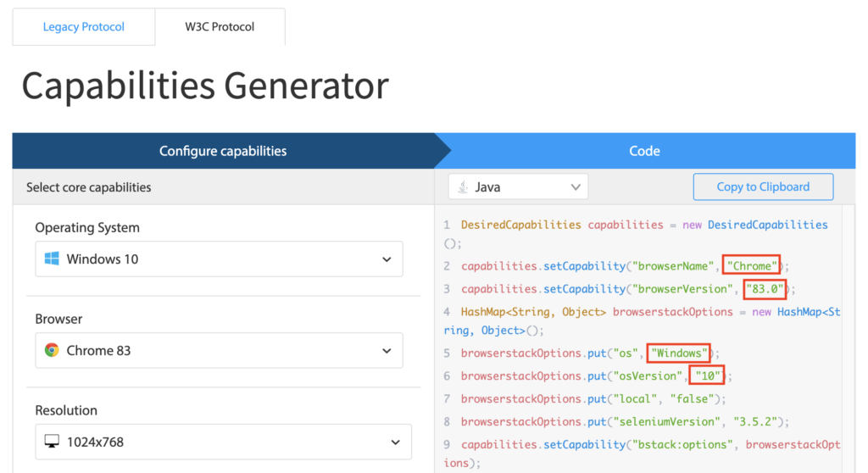Click the "bstack:options" string in line 9
Screen dimensions: 868x473
pyautogui.click(x=682, y=444)
